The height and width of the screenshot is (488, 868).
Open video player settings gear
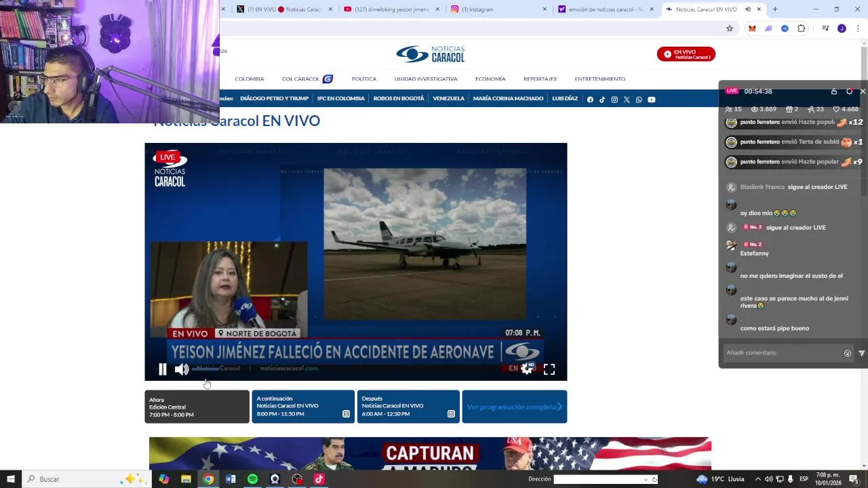tap(527, 369)
